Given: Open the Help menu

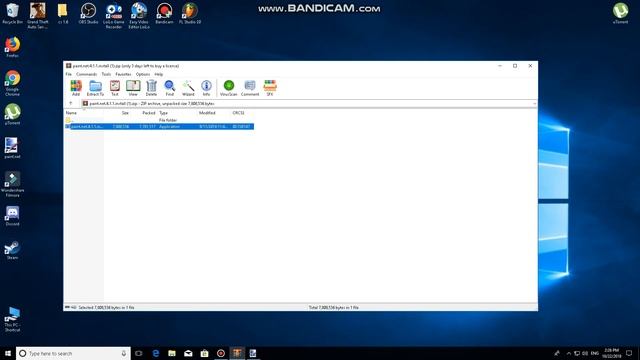Looking at the screenshot, I should pyautogui.click(x=159, y=74).
